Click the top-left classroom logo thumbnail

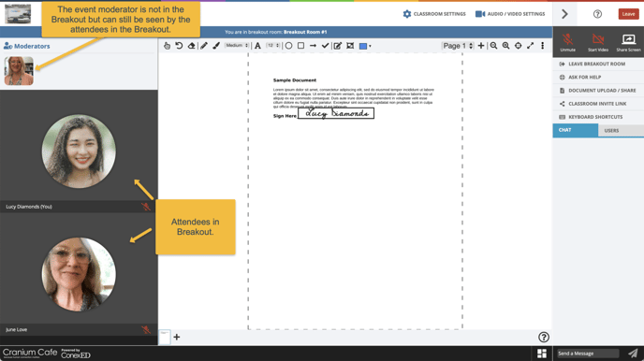[18, 13]
